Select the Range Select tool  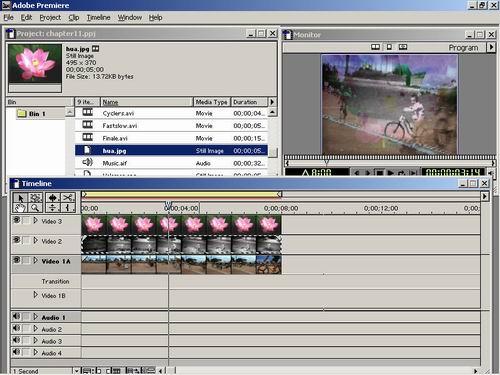(35, 198)
